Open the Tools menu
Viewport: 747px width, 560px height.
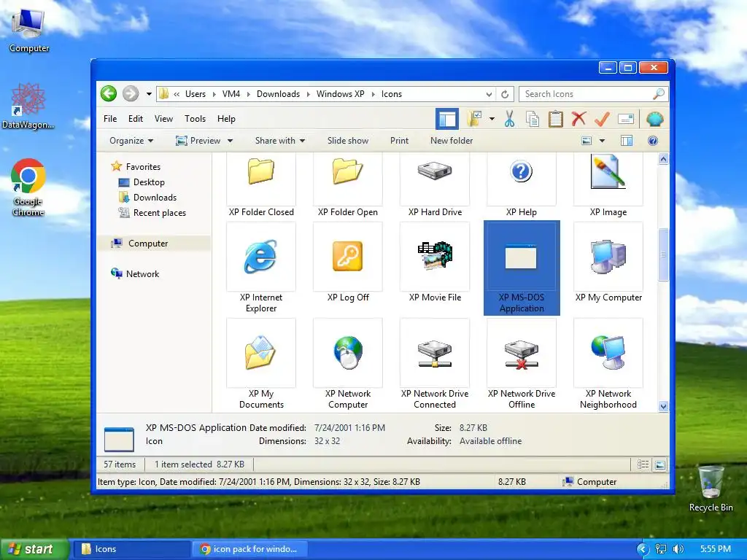pos(196,119)
